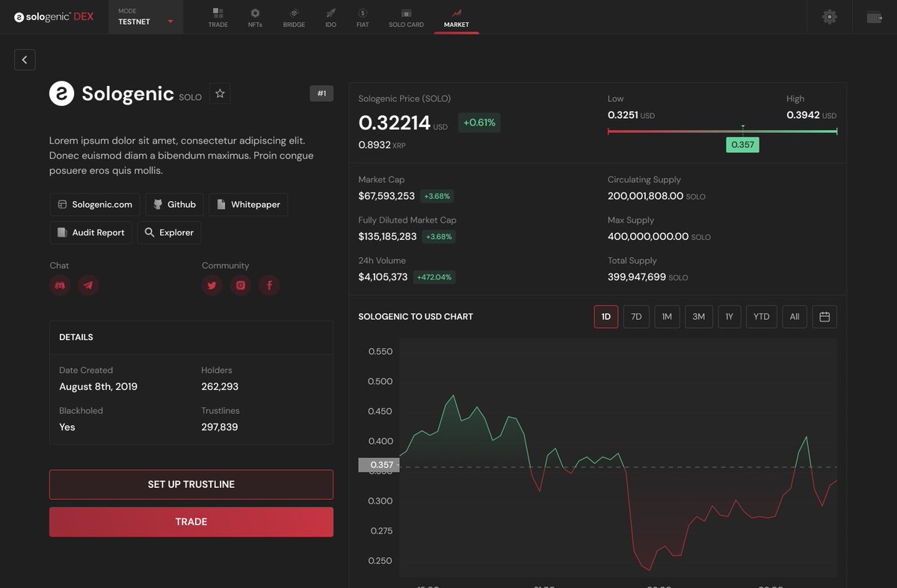The width and height of the screenshot is (897, 588).
Task: Select the 7D chart range
Action: tap(636, 317)
